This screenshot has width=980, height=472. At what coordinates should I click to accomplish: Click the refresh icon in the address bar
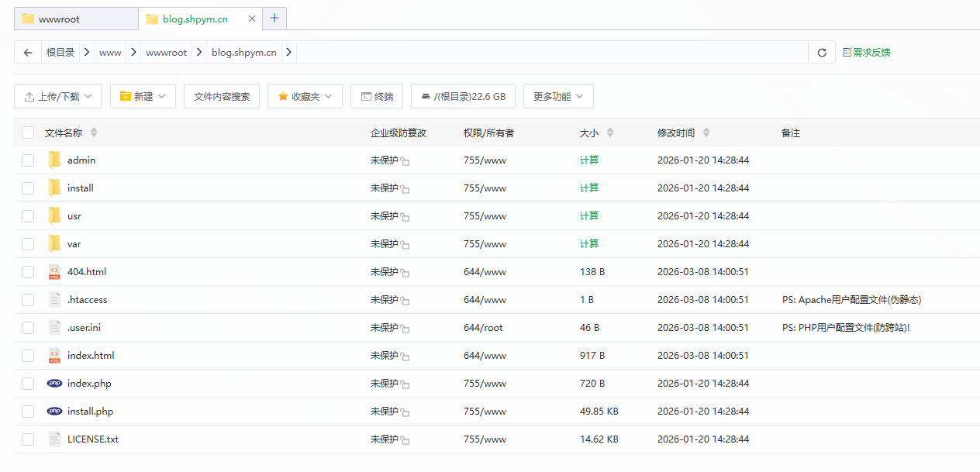point(821,52)
